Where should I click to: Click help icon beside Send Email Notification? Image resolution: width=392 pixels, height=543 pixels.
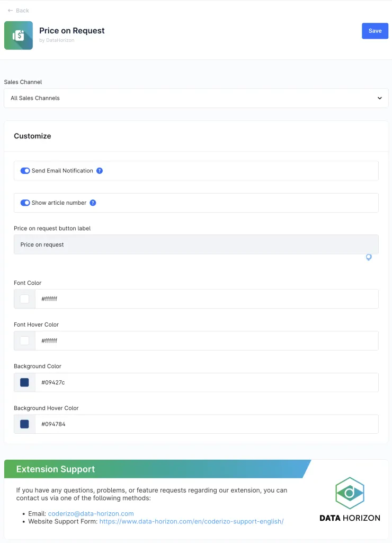pos(100,171)
